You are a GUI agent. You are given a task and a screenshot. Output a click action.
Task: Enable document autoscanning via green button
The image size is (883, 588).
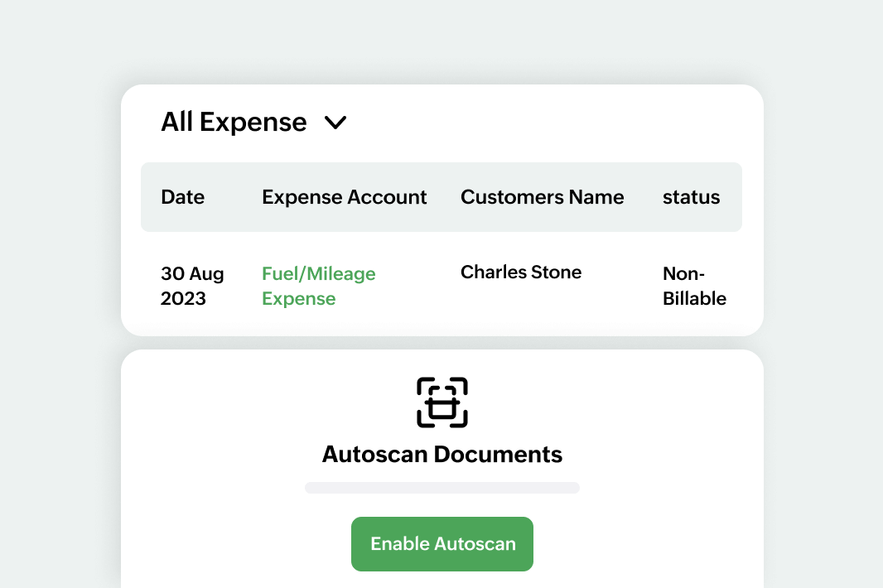[x=441, y=544]
